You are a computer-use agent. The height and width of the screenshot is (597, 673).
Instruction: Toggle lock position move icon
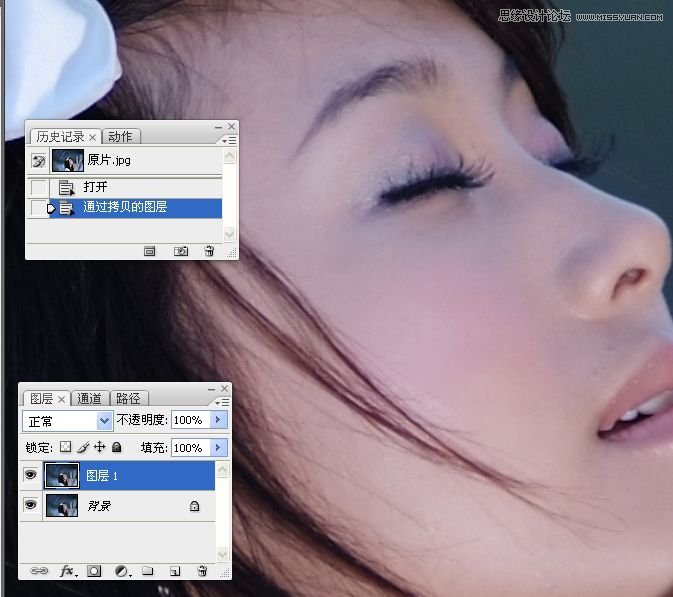[x=100, y=447]
